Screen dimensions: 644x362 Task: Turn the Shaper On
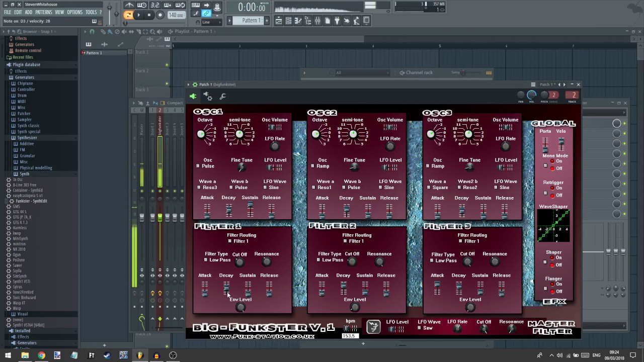(x=552, y=258)
